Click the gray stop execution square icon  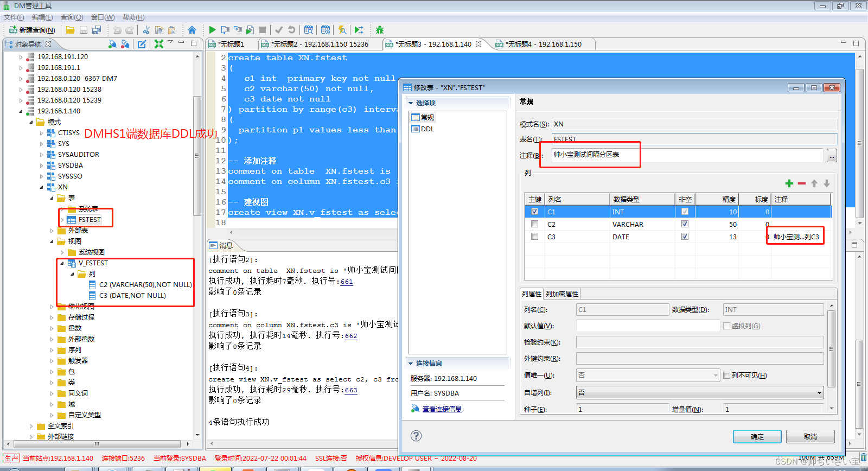pyautogui.click(x=263, y=30)
